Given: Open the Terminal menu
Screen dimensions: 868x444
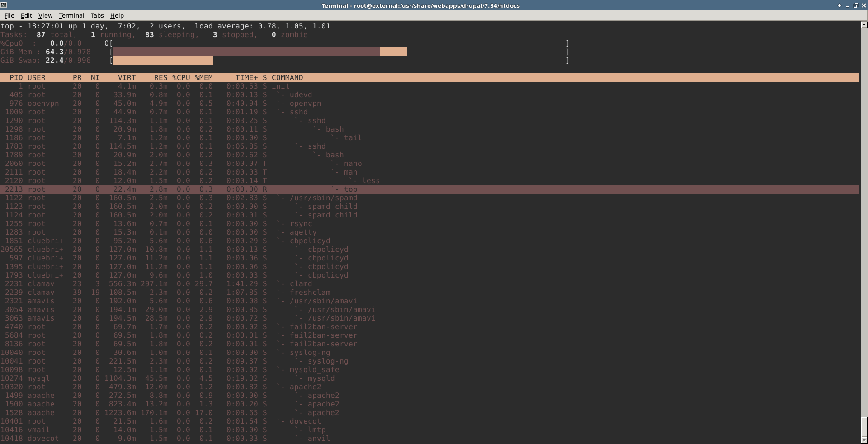Looking at the screenshot, I should [71, 15].
